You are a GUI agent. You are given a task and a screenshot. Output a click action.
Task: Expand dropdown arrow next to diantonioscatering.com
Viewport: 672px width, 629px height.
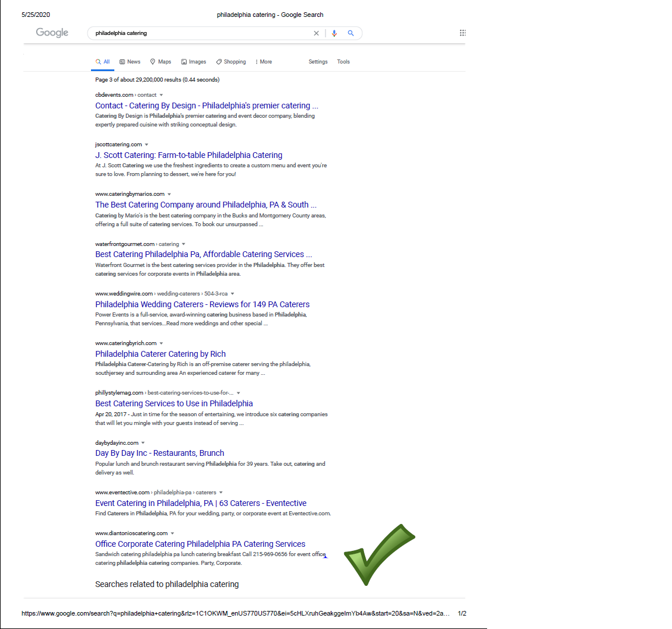point(172,533)
